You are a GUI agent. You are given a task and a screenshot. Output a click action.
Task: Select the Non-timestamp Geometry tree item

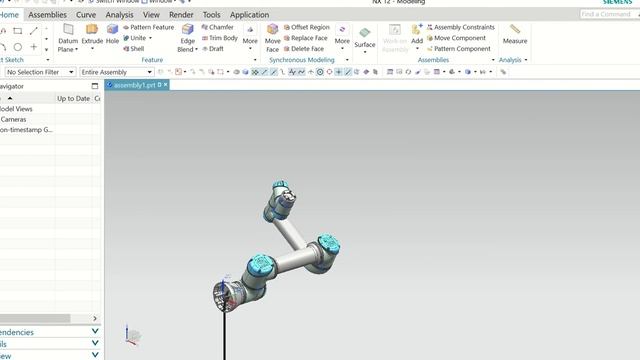click(x=27, y=130)
